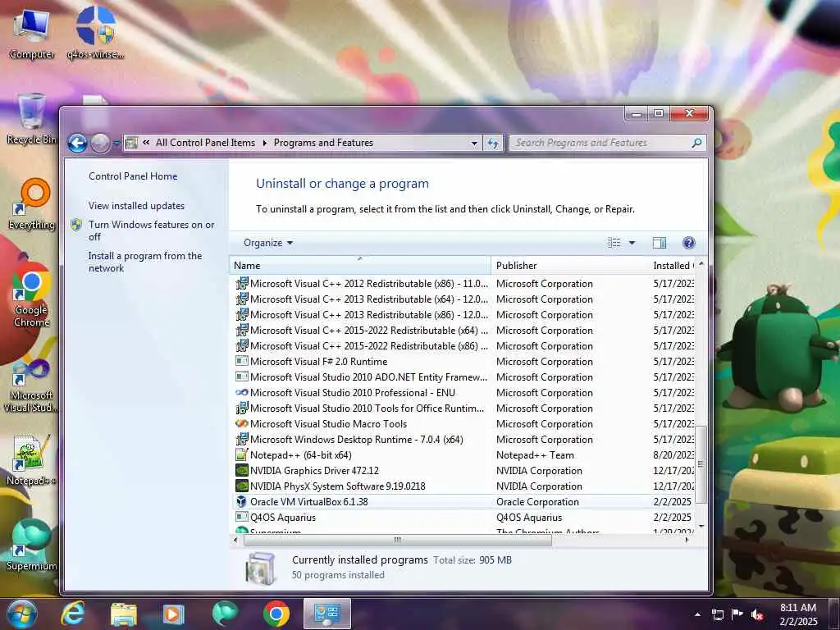
Task: Click the shield icon beside Windows features
Action: click(76, 225)
